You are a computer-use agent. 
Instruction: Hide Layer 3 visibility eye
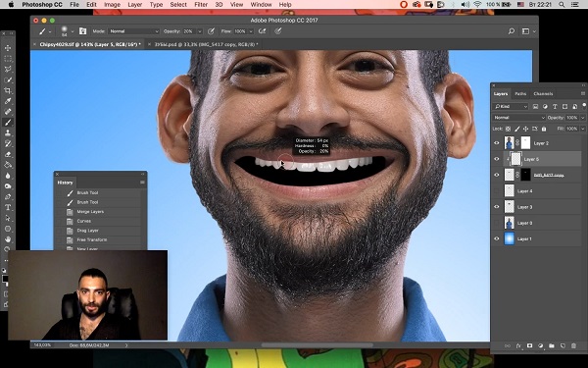(497, 207)
